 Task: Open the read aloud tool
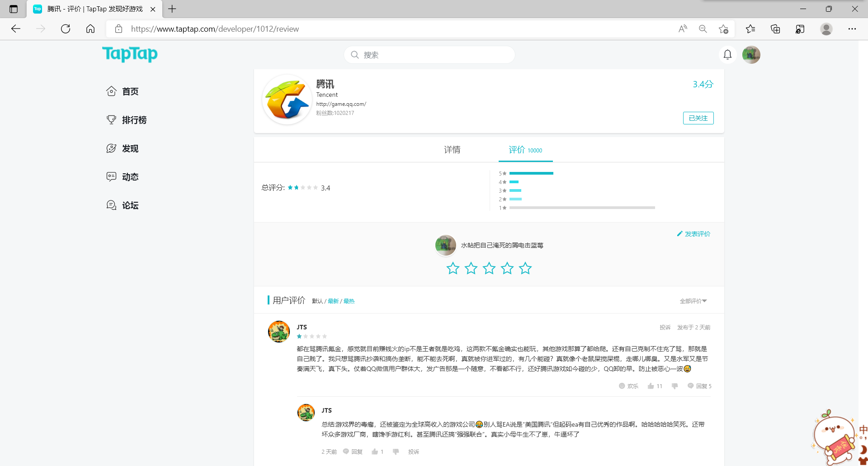point(683,29)
